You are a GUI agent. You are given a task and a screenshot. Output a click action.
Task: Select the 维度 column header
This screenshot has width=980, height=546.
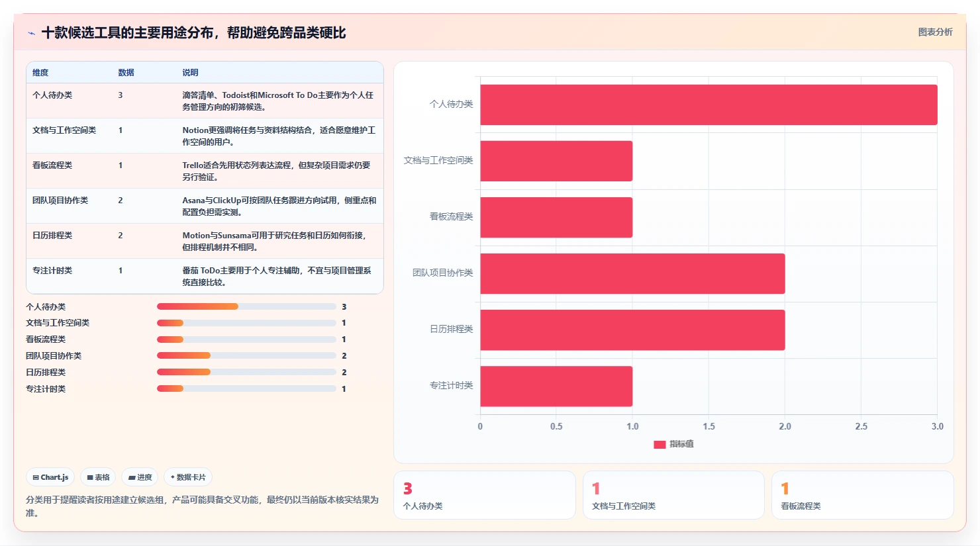[x=40, y=73]
